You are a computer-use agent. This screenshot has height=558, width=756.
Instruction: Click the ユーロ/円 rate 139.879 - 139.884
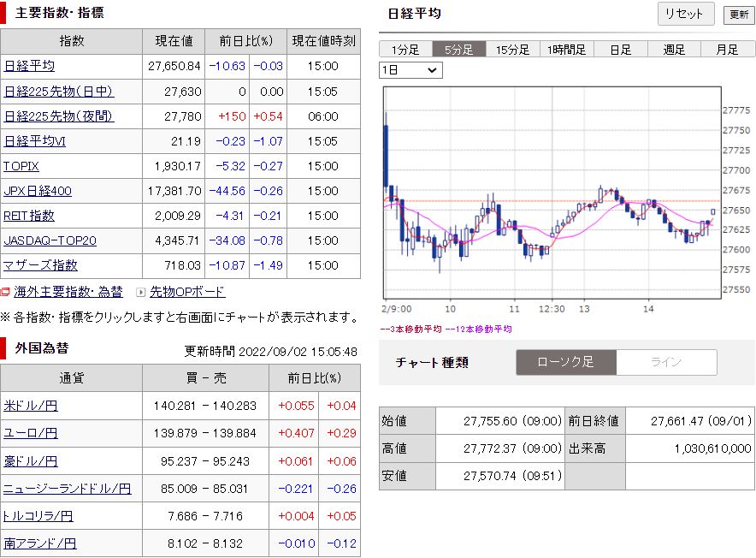205,433
